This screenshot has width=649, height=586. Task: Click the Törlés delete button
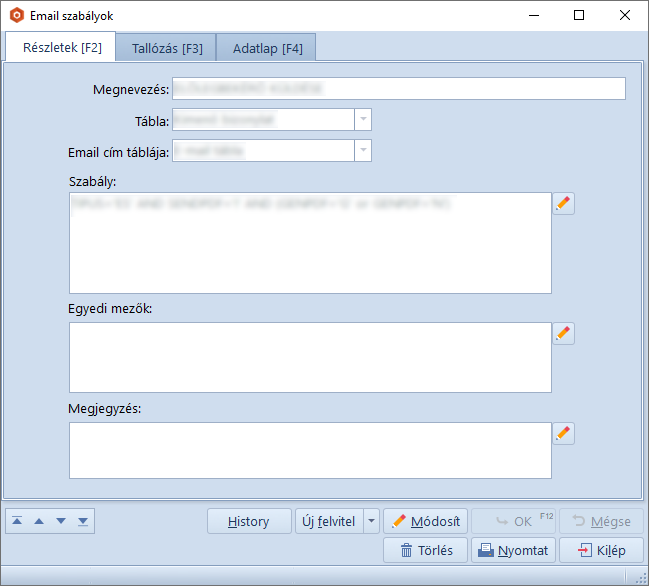tap(426, 550)
